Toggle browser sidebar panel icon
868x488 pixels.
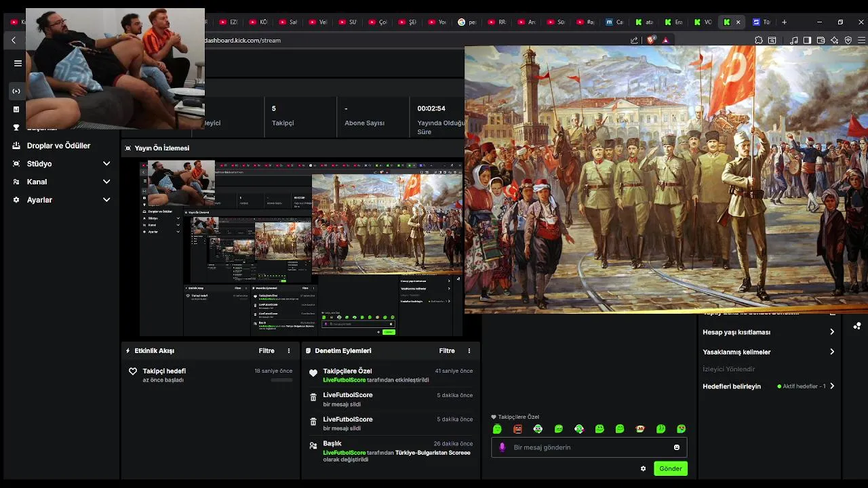click(x=807, y=40)
